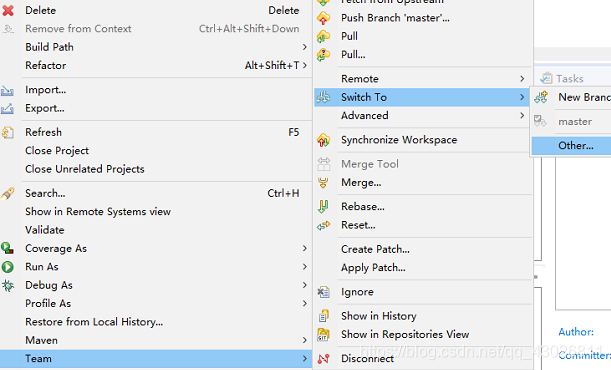This screenshot has height=370, width=611.
Task: Click the Merge... icon
Action: [x=323, y=182]
